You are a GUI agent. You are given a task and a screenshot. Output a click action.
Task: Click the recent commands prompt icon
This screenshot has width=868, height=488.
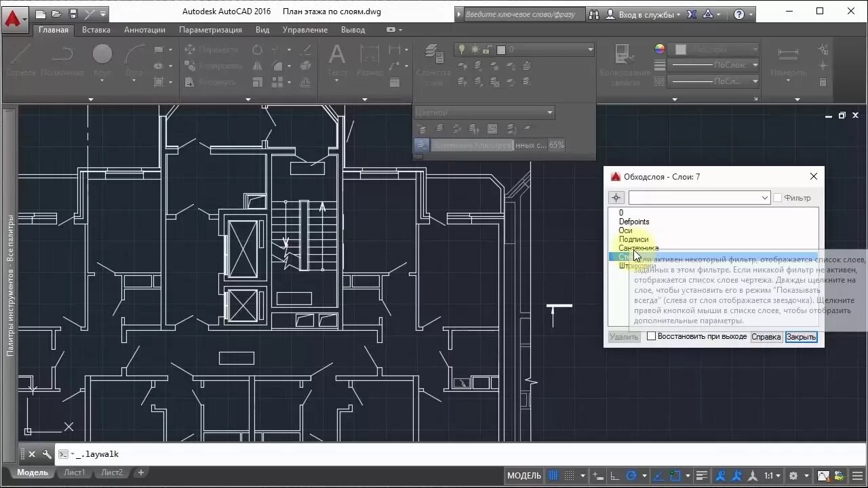(63, 454)
